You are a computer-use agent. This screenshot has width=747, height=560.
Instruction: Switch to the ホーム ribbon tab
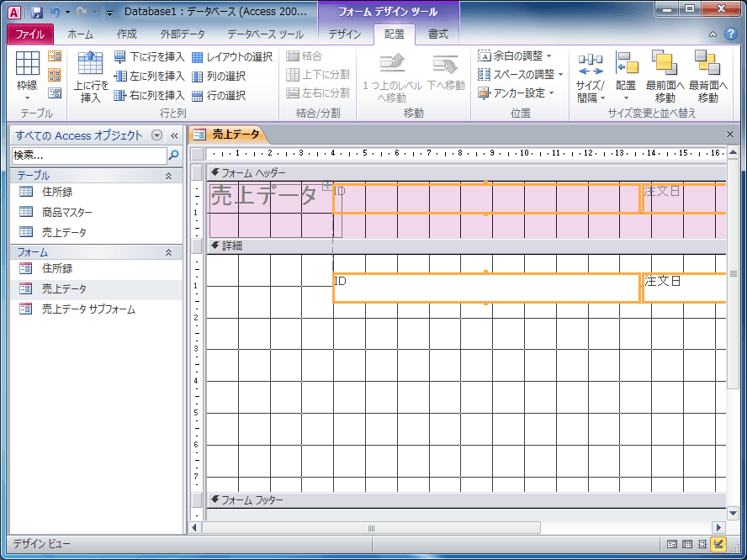[80, 34]
